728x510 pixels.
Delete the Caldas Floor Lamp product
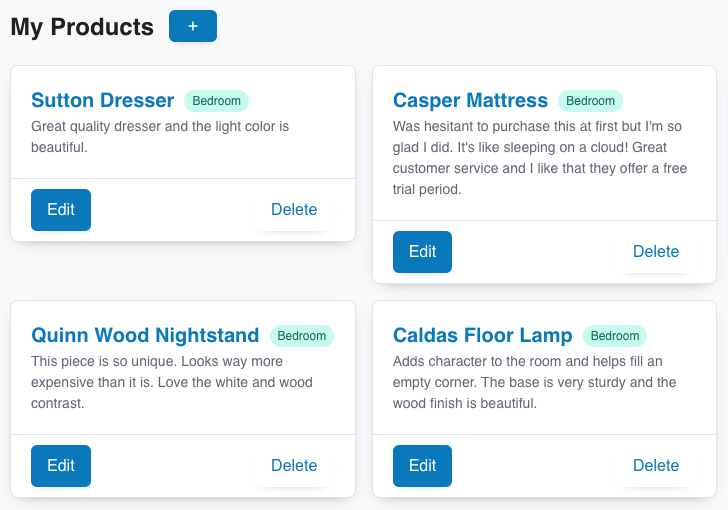pos(656,466)
